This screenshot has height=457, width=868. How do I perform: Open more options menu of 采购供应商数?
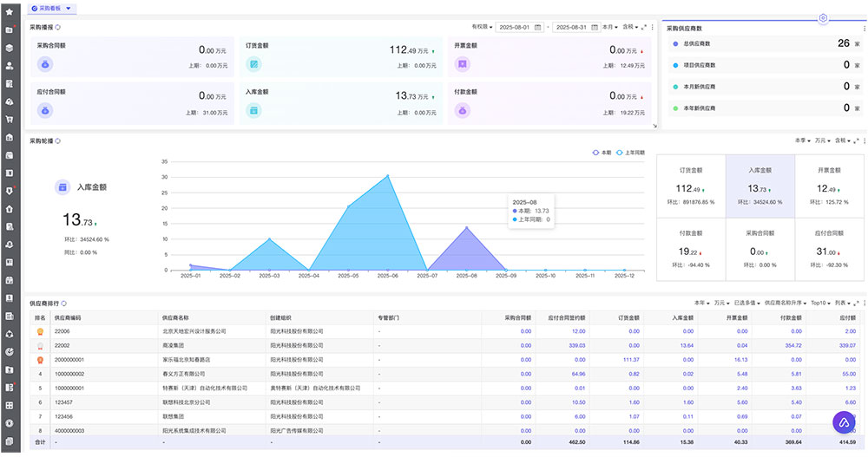863,28
